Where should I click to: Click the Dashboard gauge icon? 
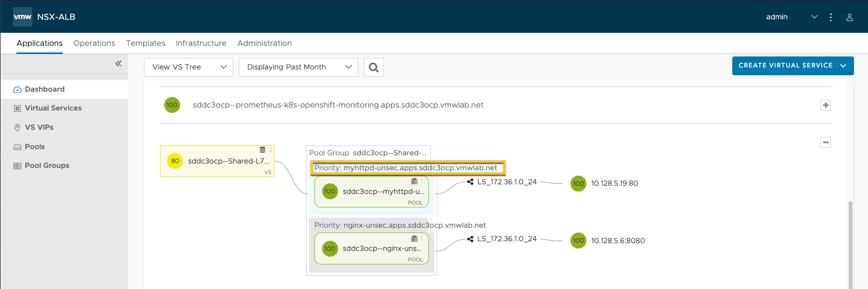(x=17, y=90)
